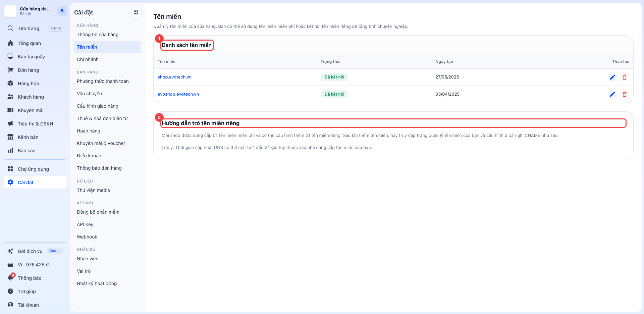This screenshot has width=644, height=314.
Task: Open the shop.evotech.vn domain link
Action: coord(174,77)
